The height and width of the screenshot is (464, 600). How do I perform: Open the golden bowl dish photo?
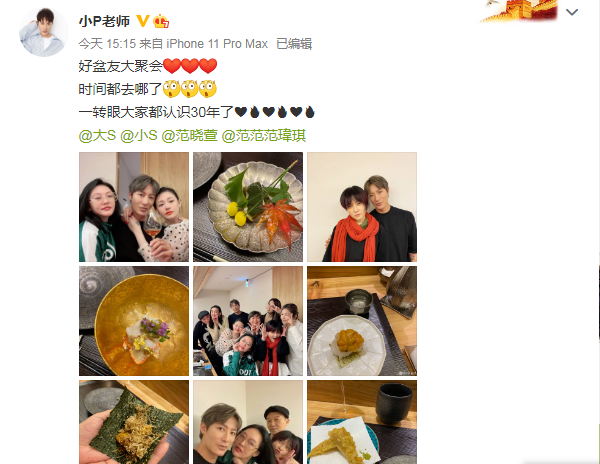(x=134, y=321)
